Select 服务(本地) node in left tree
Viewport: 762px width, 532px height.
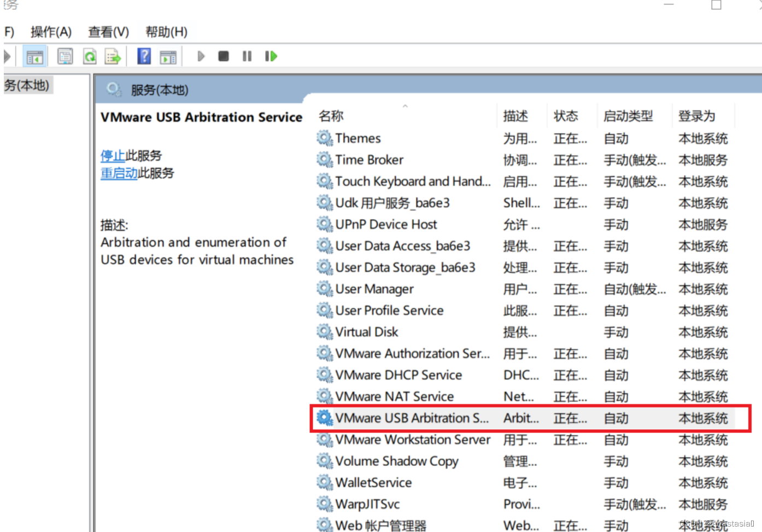pos(27,85)
